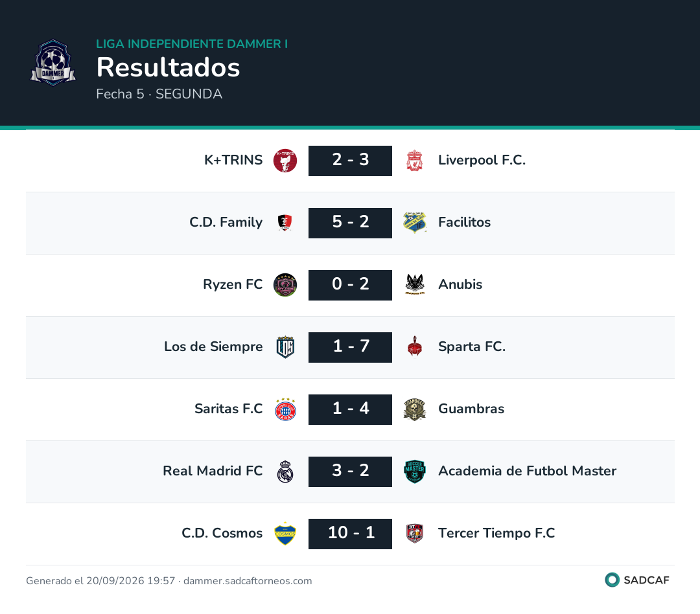
Task: Click the Dammer league shield logo
Action: 53,63
